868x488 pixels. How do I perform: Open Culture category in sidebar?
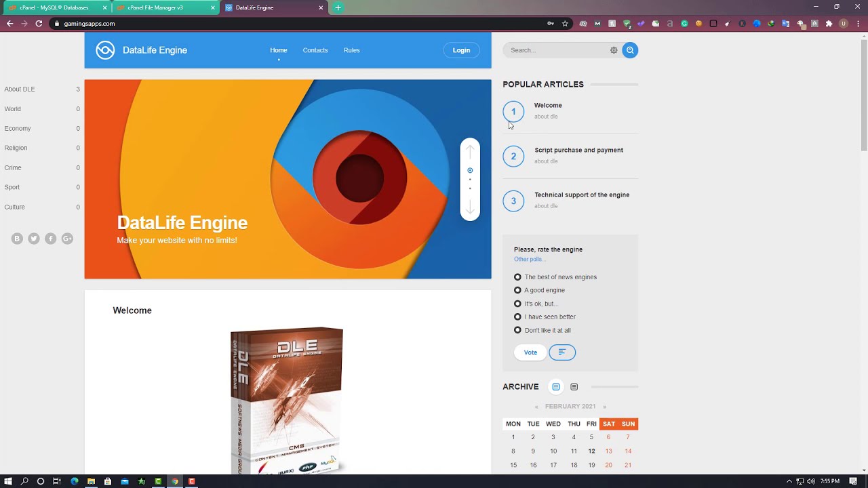click(15, 207)
